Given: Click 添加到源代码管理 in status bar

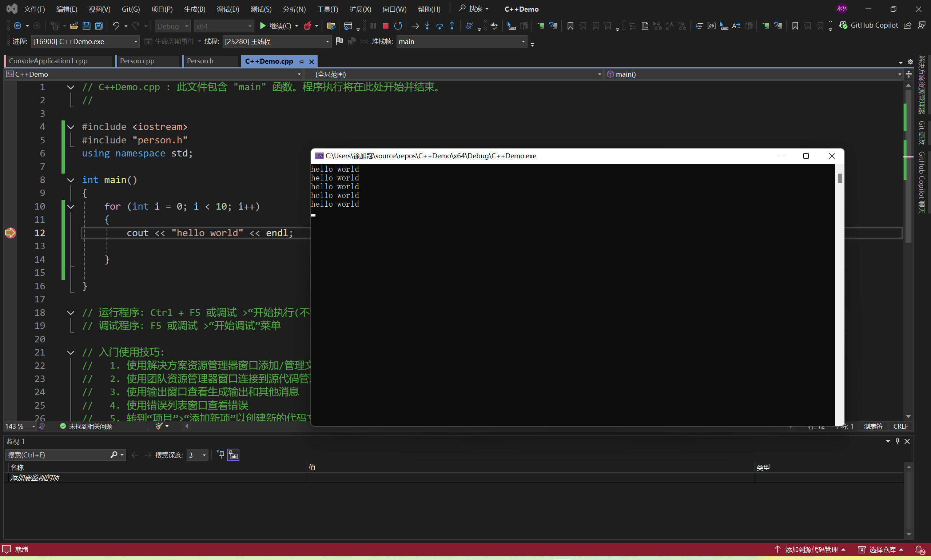Looking at the screenshot, I should [x=809, y=550].
